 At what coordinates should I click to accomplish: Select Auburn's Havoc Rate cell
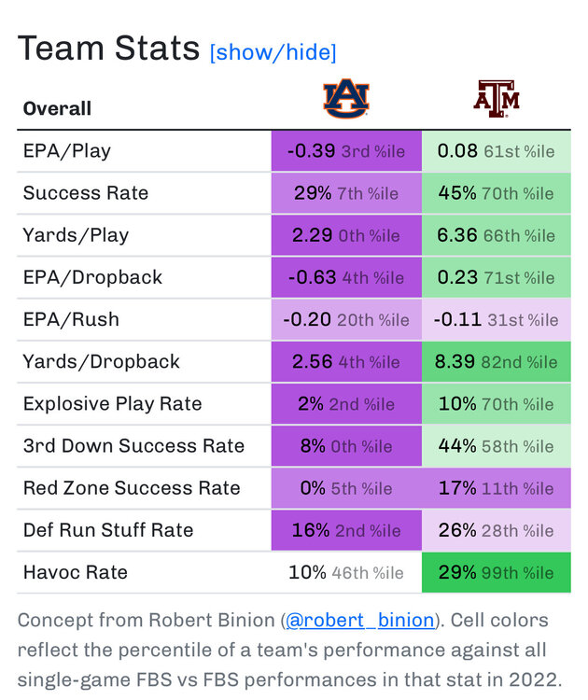pos(346,572)
